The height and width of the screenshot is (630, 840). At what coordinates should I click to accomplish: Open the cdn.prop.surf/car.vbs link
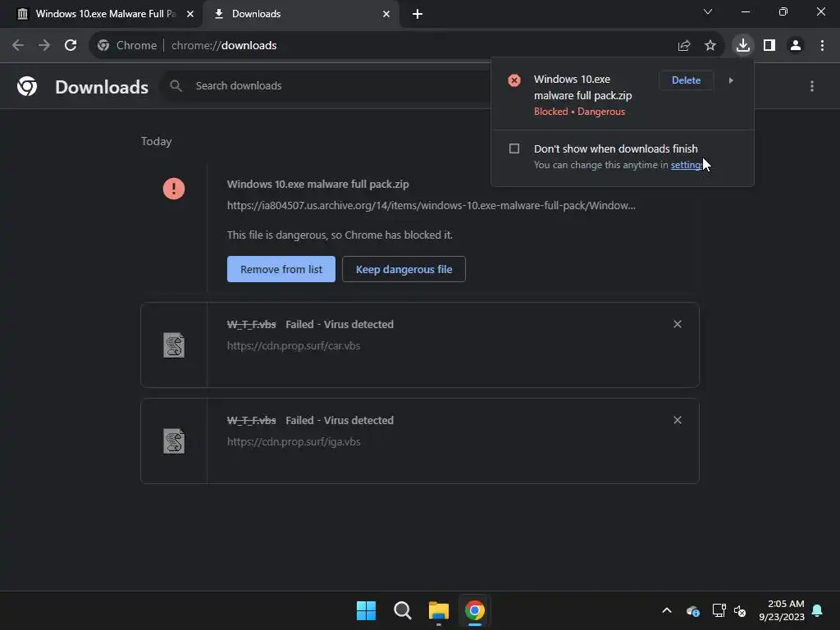point(294,346)
